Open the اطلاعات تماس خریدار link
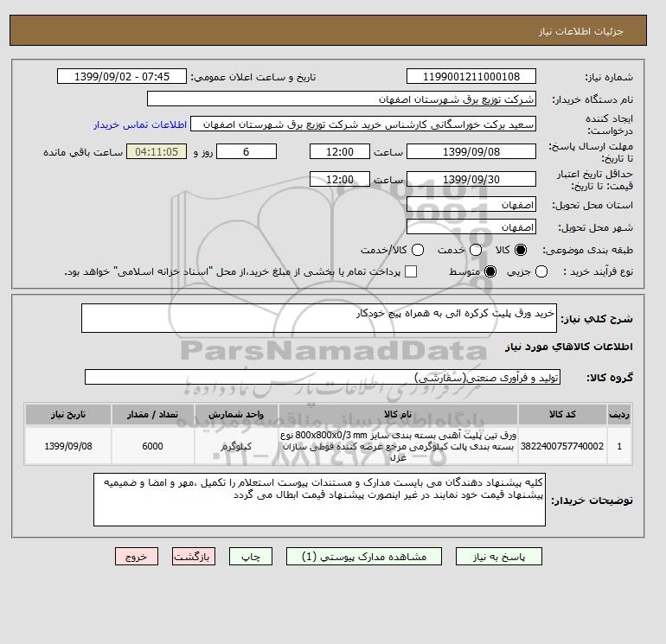This screenshot has width=666, height=644. (x=140, y=124)
